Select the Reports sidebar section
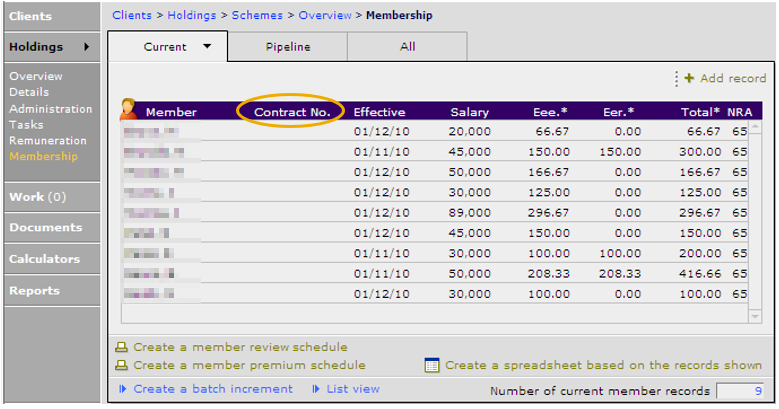The width and height of the screenshot is (779, 409). 52,291
